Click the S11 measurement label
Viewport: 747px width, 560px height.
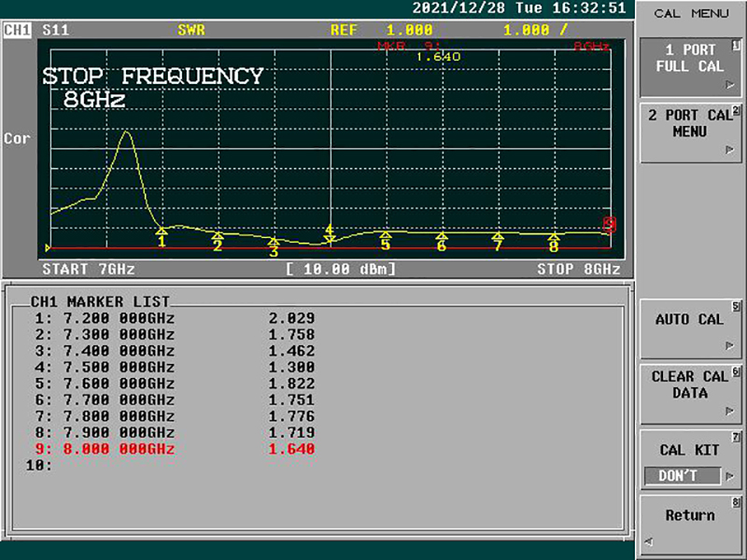56,31
